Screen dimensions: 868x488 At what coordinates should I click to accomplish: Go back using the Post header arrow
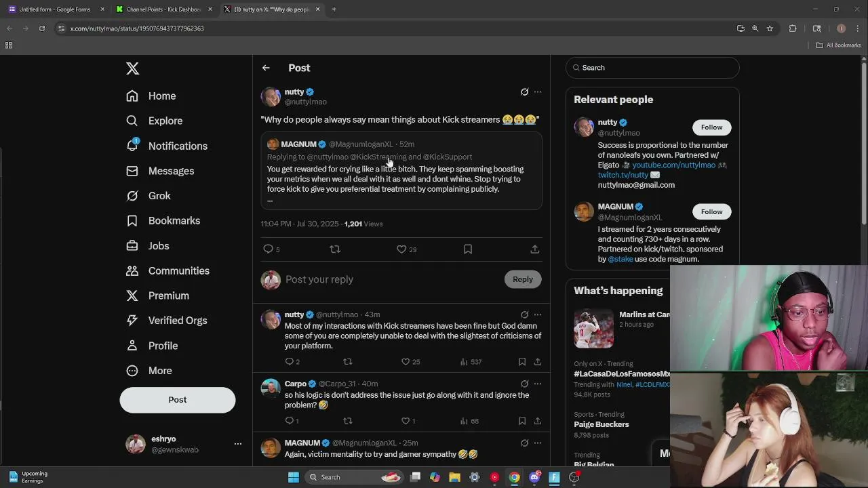(266, 68)
